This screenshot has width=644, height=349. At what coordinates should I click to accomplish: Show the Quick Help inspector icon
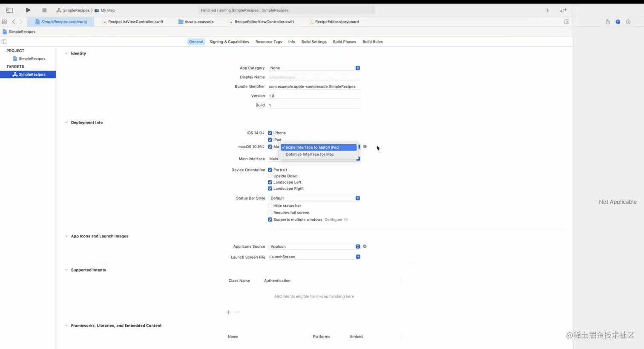click(x=628, y=22)
